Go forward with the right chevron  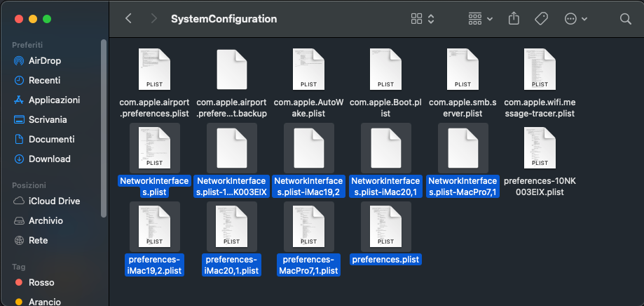point(154,18)
